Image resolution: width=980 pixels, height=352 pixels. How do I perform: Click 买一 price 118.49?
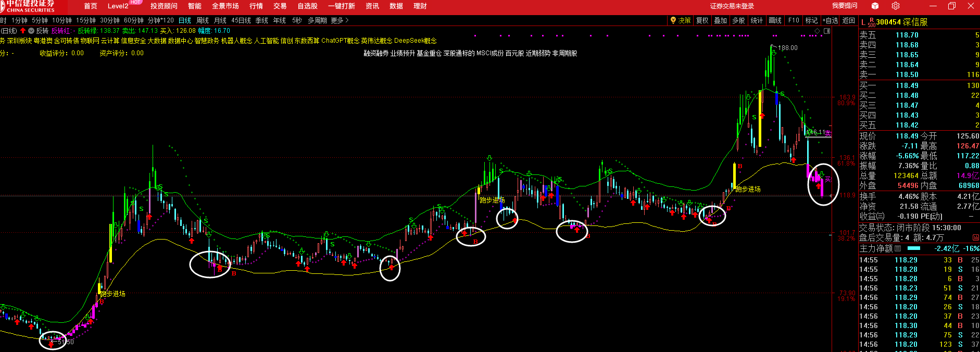(907, 85)
